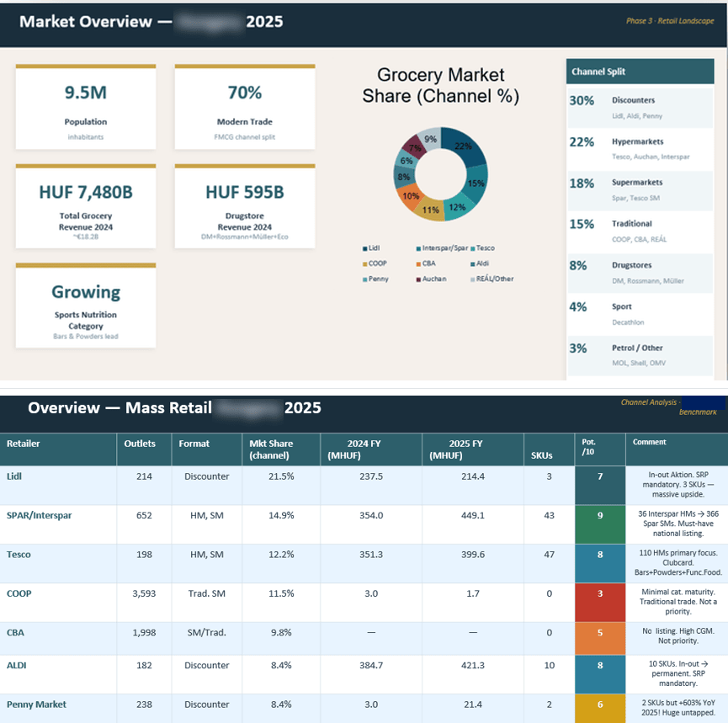Select the SKUs column header
The image size is (728, 723).
coord(550,449)
